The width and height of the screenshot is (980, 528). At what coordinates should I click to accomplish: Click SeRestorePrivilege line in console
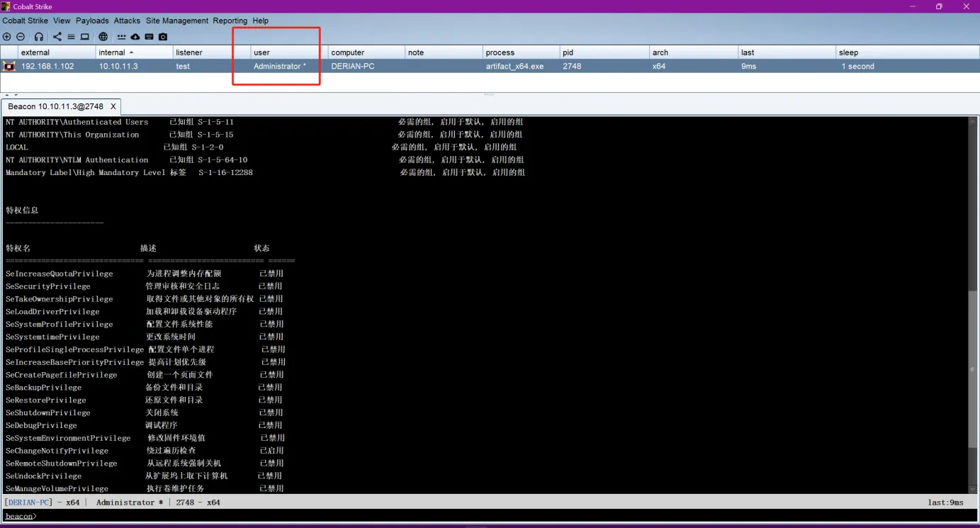pyautogui.click(x=144, y=400)
